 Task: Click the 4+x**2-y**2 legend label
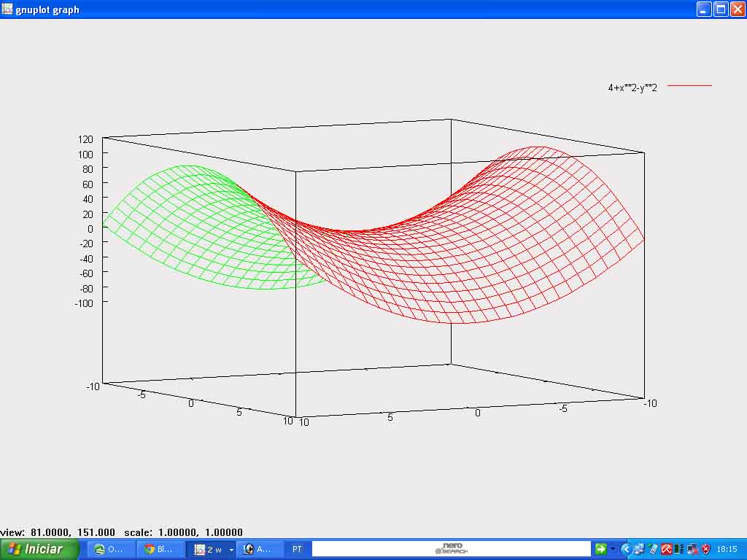[632, 86]
